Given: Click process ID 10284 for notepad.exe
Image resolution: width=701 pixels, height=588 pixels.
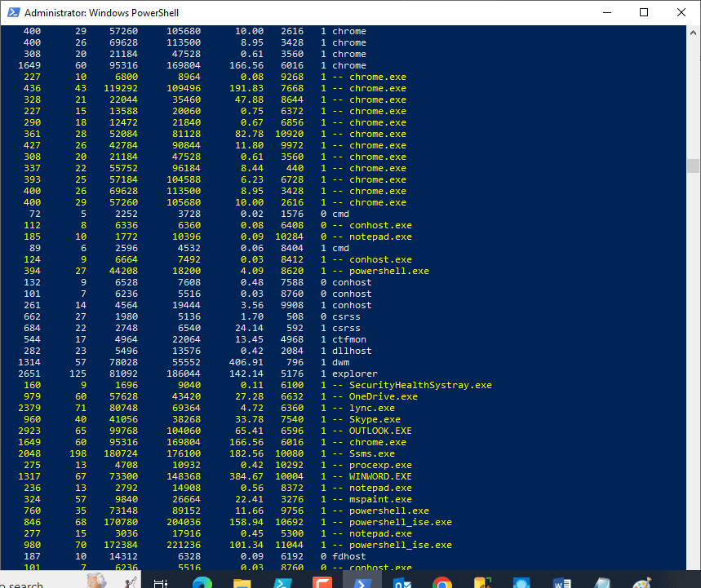Looking at the screenshot, I should tap(289, 237).
